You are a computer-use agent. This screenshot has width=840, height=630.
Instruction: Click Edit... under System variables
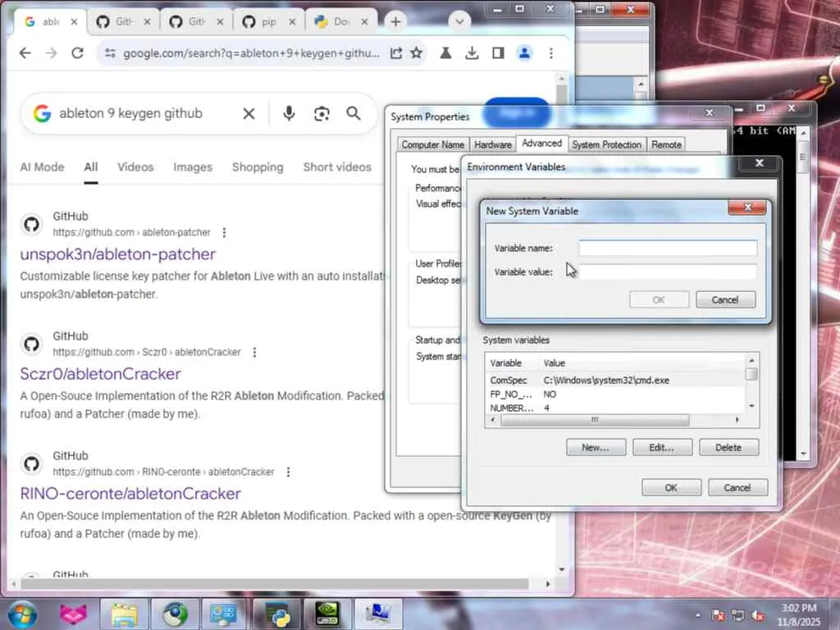coord(662,447)
